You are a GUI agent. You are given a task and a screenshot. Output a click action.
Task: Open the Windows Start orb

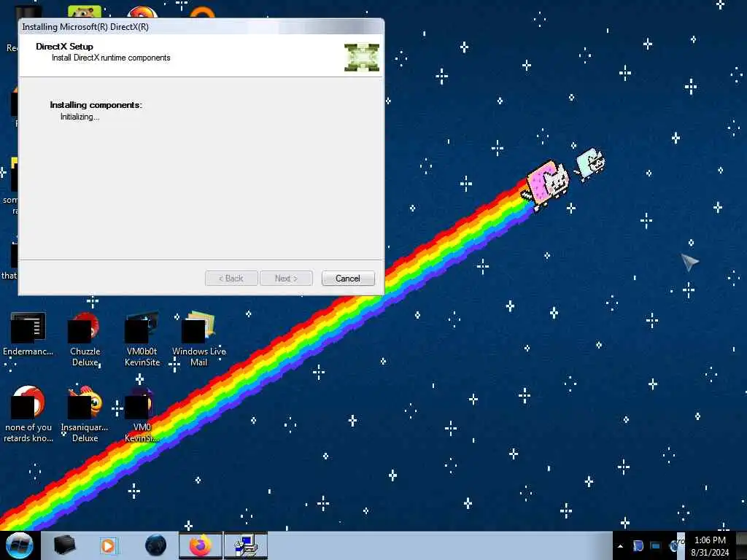tap(19, 545)
